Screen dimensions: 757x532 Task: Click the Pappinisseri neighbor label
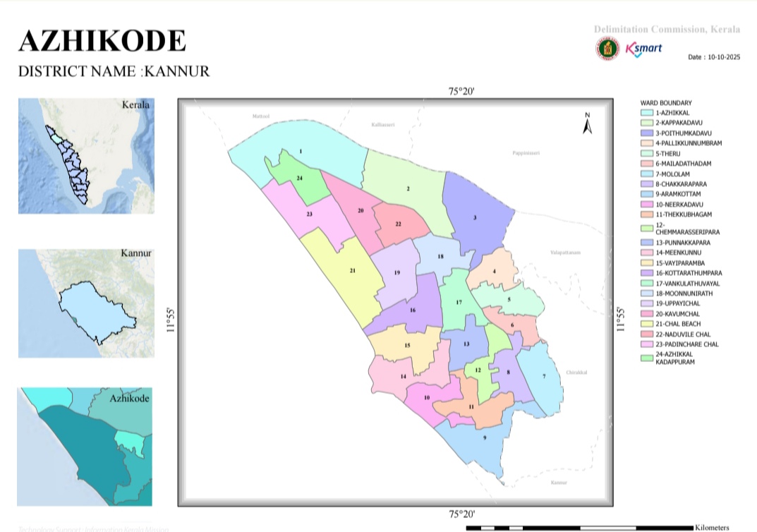point(526,153)
